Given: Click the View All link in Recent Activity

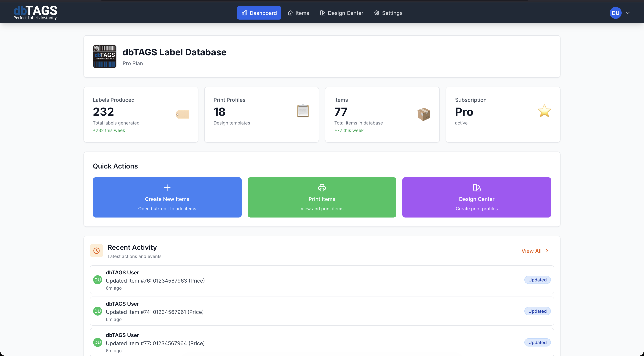Looking at the screenshot, I should point(531,251).
